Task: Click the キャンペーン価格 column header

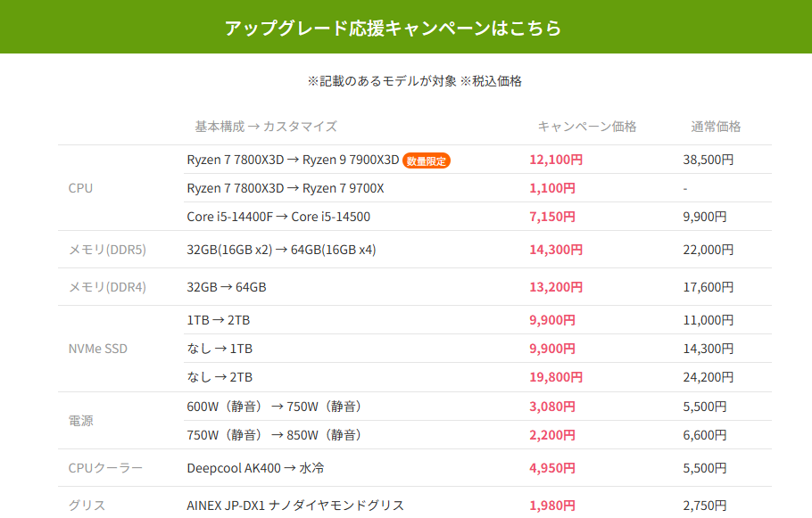Action: pos(587,126)
